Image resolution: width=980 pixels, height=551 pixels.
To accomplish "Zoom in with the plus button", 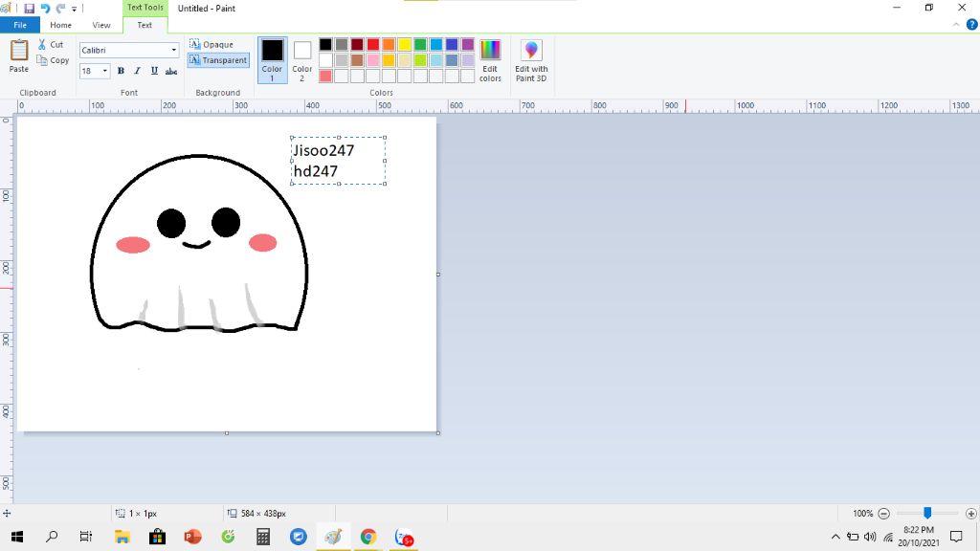I will [970, 514].
